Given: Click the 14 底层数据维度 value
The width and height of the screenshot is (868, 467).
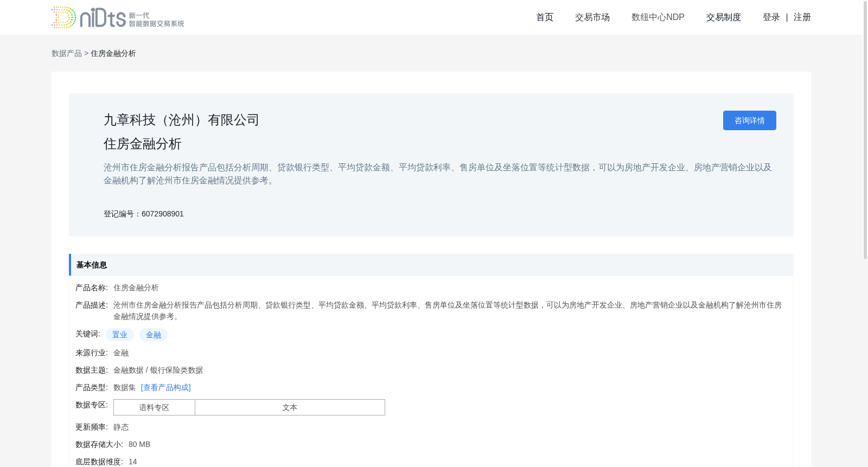Looking at the screenshot, I should point(133,462).
